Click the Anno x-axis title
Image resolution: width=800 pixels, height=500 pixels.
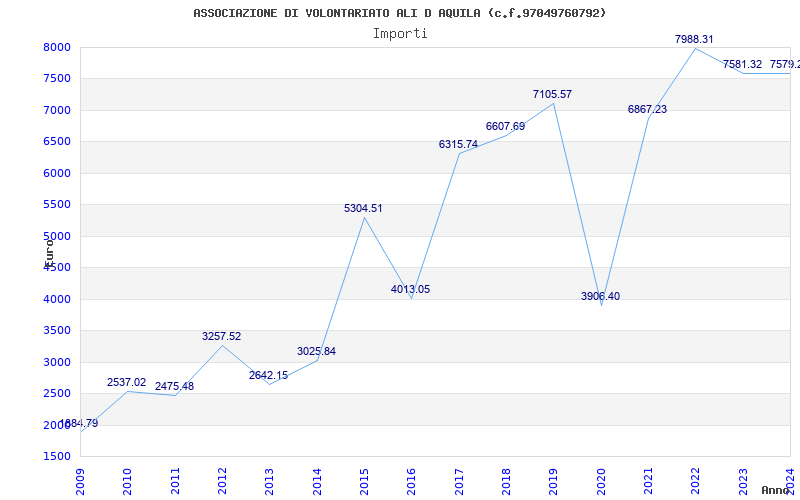(775, 490)
